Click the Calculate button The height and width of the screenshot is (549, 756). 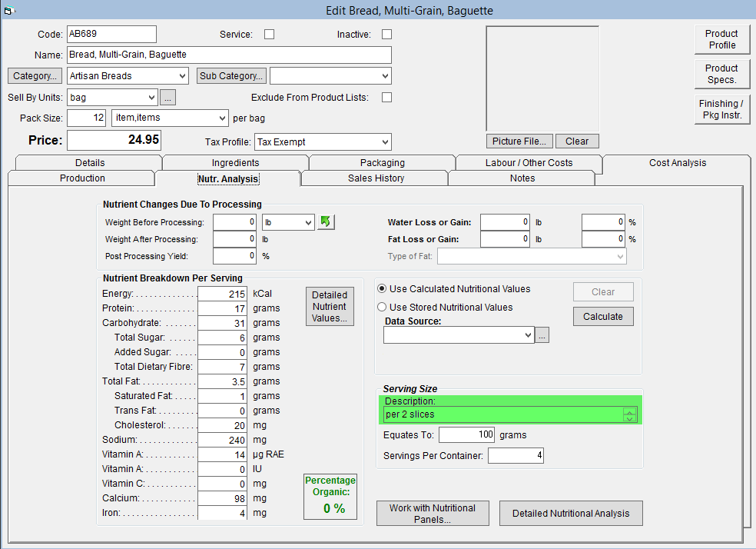[x=603, y=317]
